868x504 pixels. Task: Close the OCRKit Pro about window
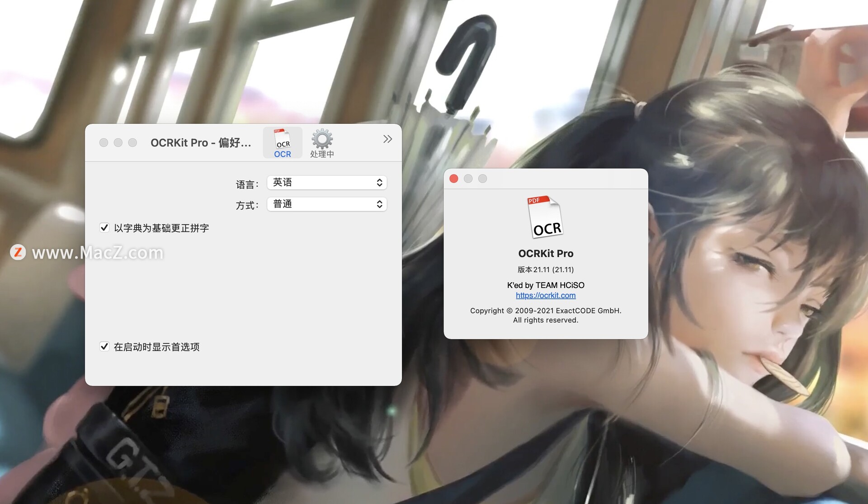pos(454,179)
